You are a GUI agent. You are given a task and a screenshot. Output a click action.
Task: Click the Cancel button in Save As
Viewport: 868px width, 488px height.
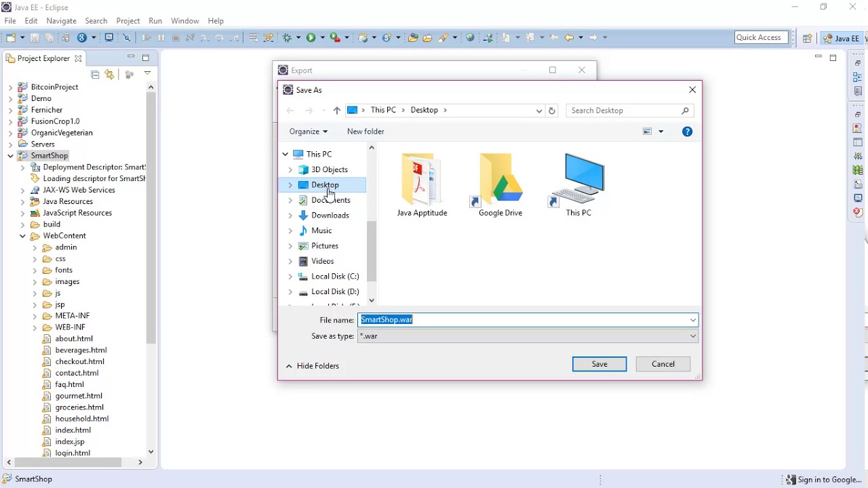coord(663,364)
